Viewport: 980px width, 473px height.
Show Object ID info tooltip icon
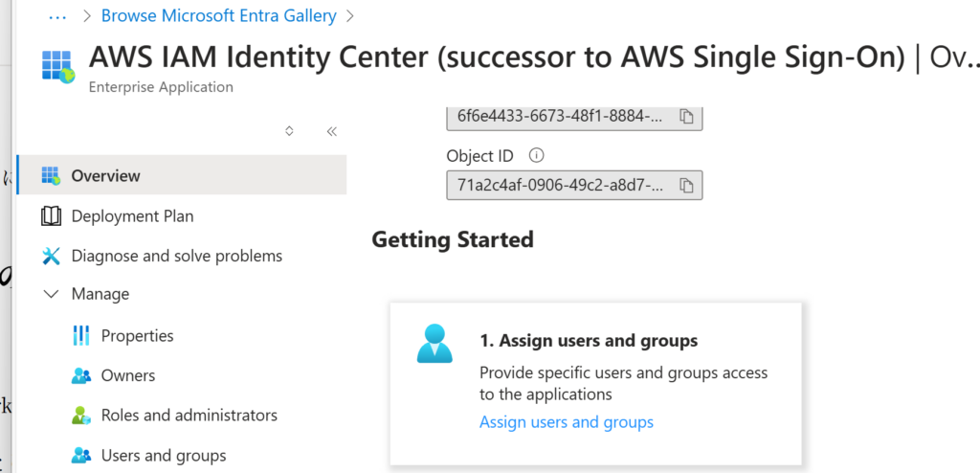tap(536, 154)
